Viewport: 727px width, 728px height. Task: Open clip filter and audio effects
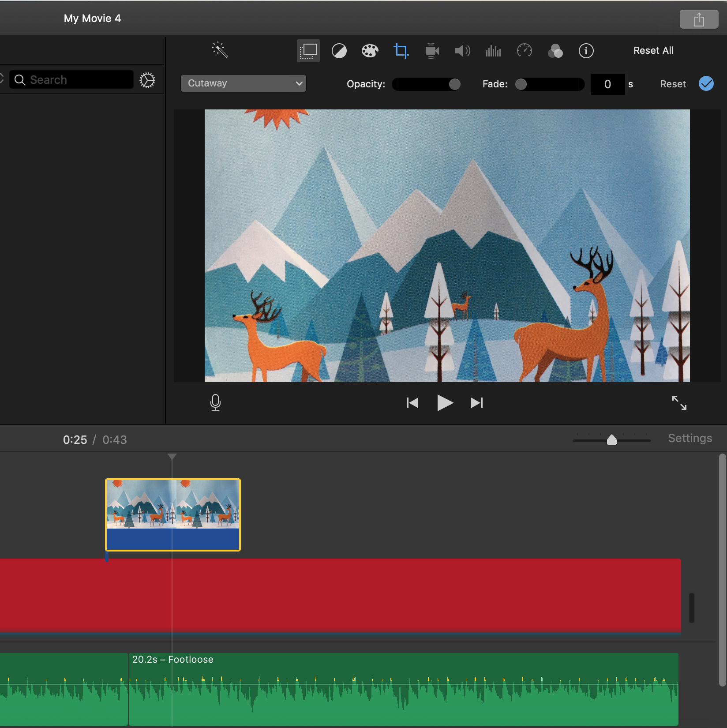[x=555, y=51]
